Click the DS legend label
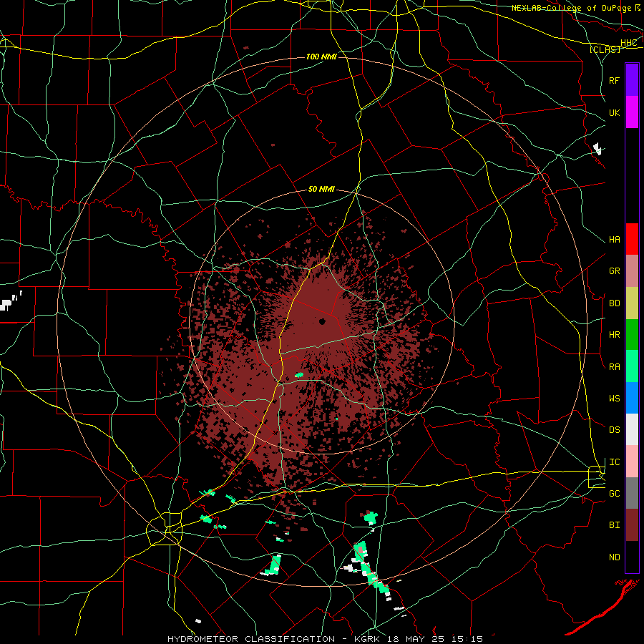 [x=615, y=430]
